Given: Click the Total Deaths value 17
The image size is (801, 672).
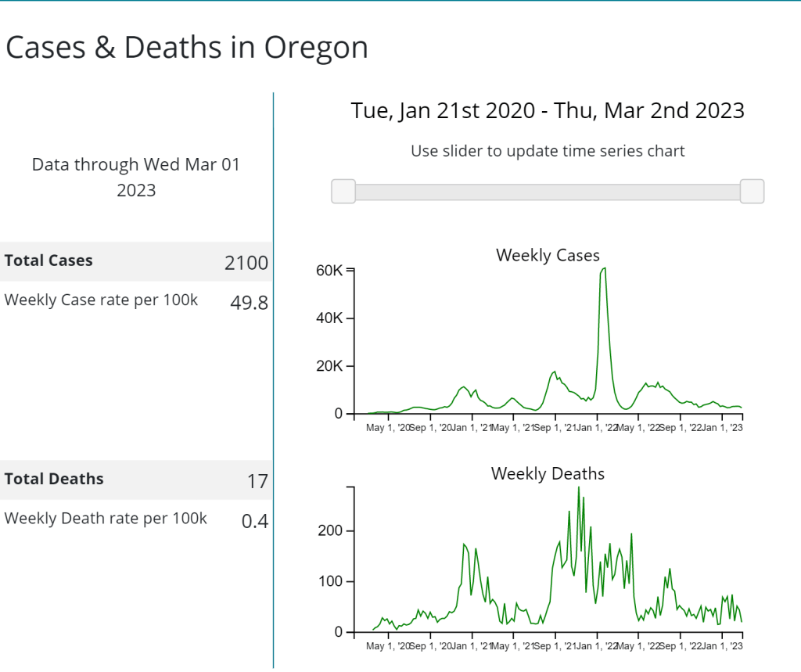Looking at the screenshot, I should pos(257,481).
